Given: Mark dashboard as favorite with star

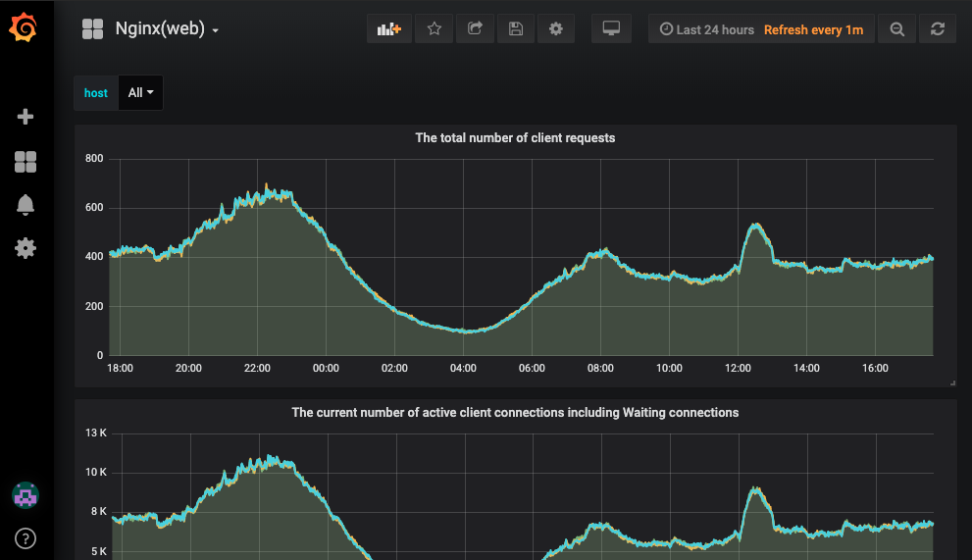Looking at the screenshot, I should click(x=434, y=29).
